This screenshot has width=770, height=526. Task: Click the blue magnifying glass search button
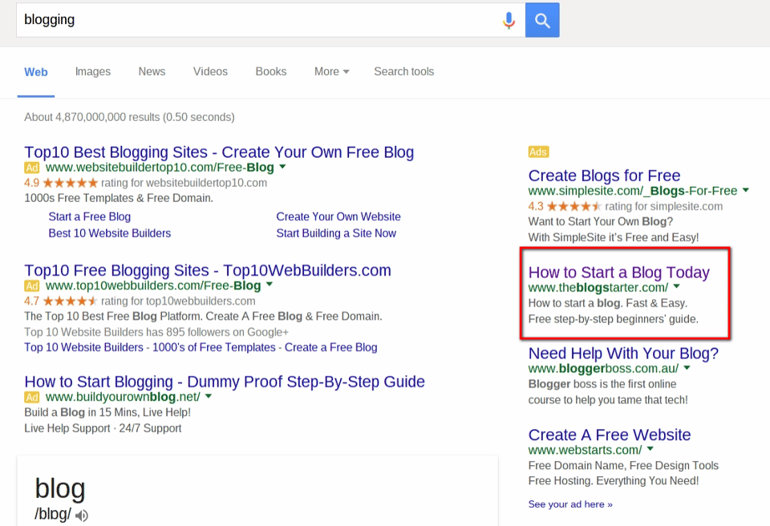click(x=542, y=20)
